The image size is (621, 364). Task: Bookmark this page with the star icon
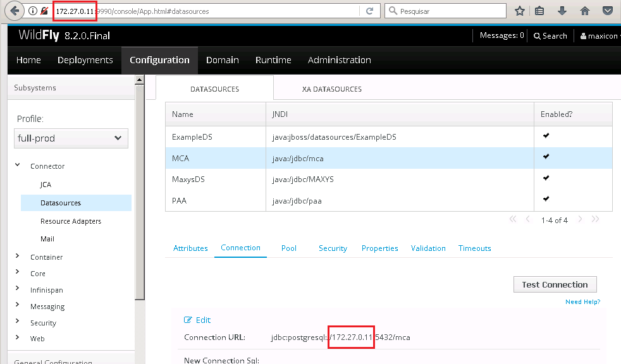(x=520, y=11)
